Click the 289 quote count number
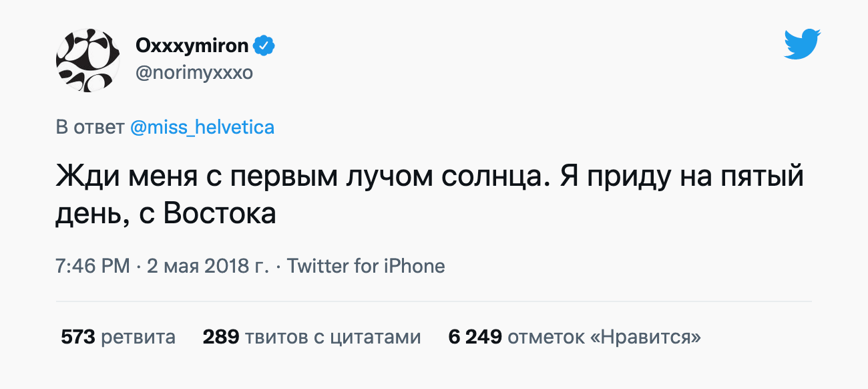Screen dimensions: 868x389 click(x=221, y=337)
